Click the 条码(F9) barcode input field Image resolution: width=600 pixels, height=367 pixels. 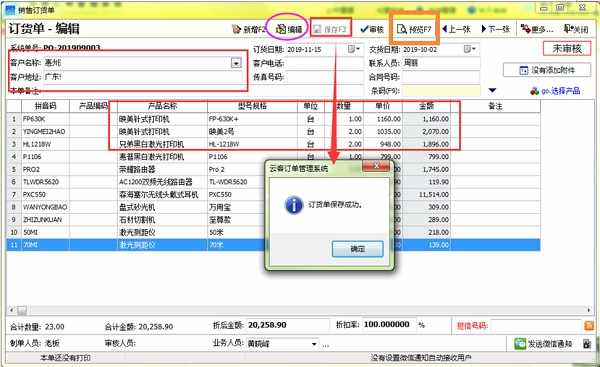tap(441, 91)
